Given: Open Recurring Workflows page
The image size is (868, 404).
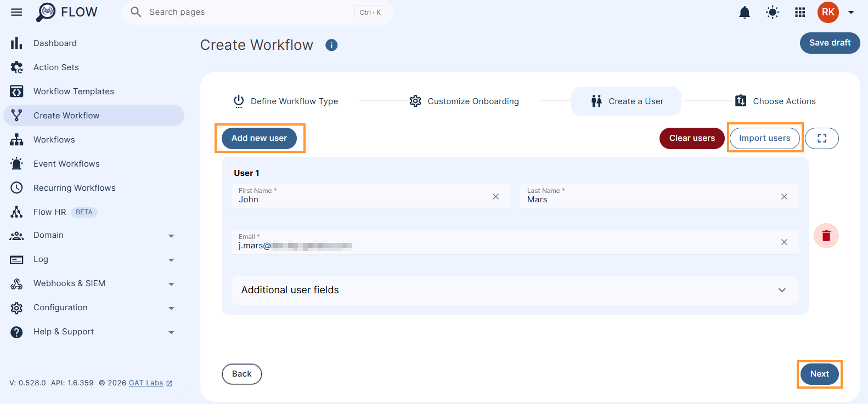Looking at the screenshot, I should tap(94, 188).
